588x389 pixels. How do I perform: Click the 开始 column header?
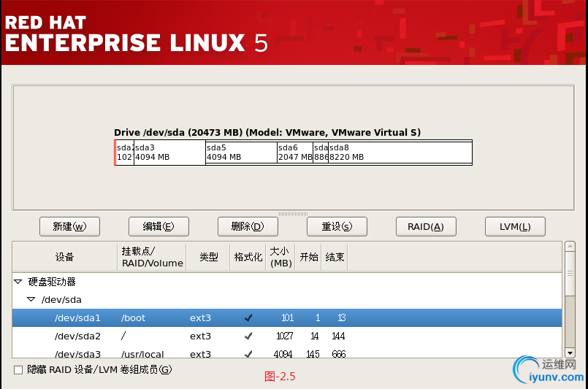coord(308,257)
